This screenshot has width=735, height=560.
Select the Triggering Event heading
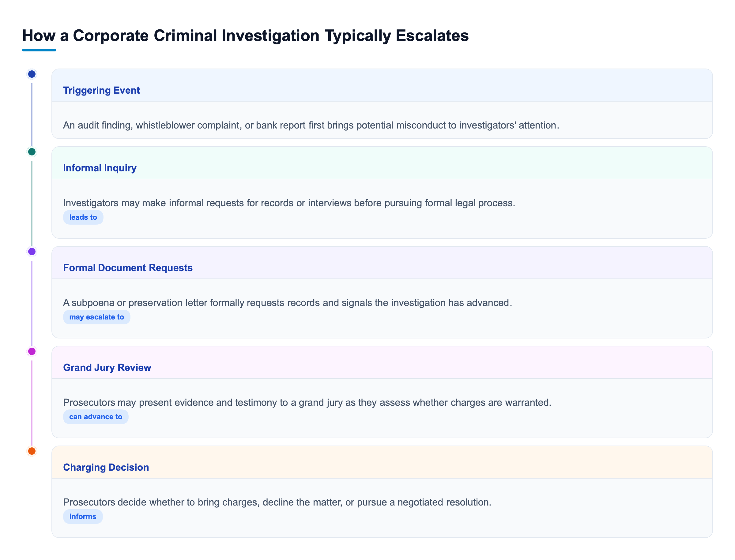coord(101,90)
